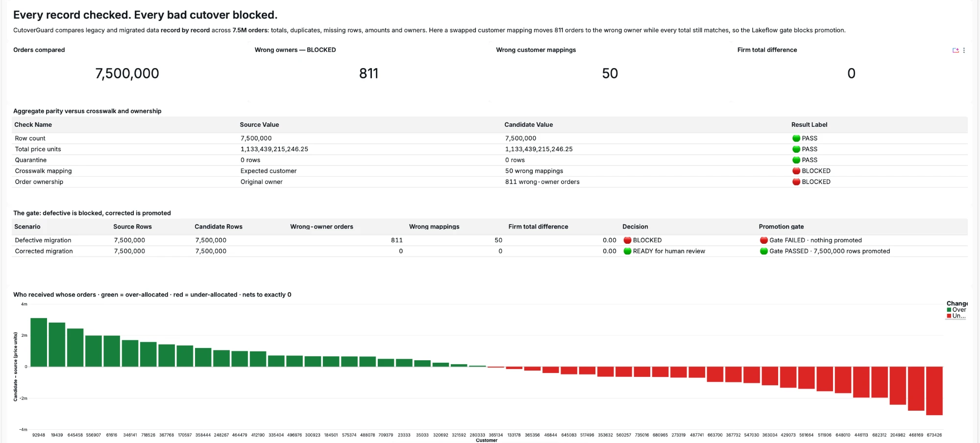Screen dimensions: 980x443
Task: Click the red bar for customer 468169
Action: coord(916,389)
